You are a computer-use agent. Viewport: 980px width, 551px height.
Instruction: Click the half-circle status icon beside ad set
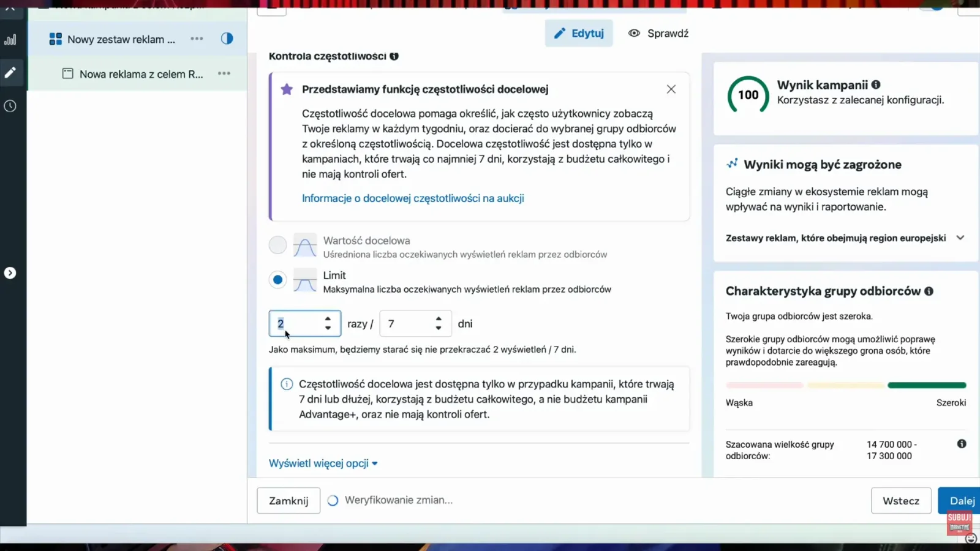pos(227,39)
